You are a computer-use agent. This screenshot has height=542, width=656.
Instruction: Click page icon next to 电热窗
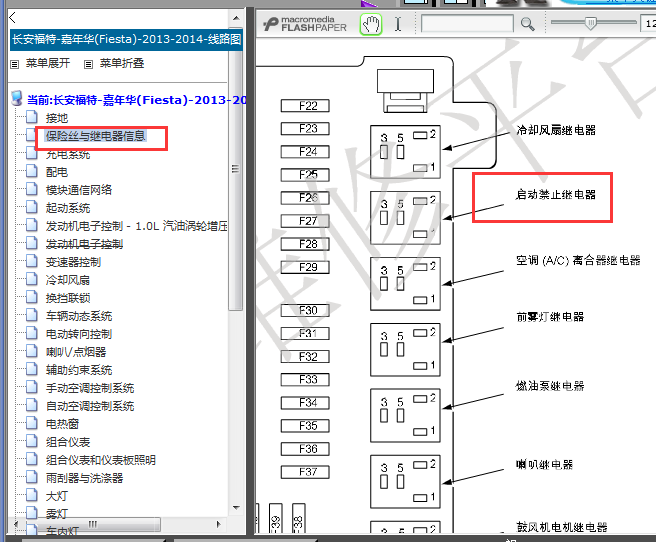pyautogui.click(x=32, y=423)
